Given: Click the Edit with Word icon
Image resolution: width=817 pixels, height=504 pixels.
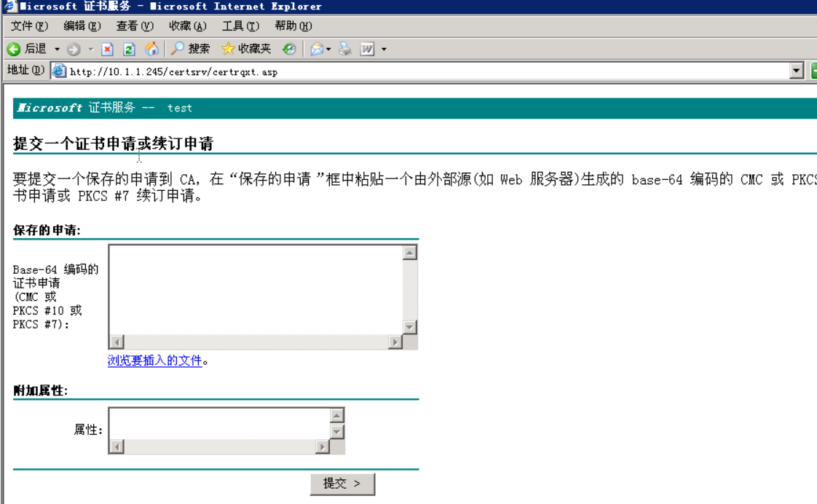Looking at the screenshot, I should coord(367,49).
